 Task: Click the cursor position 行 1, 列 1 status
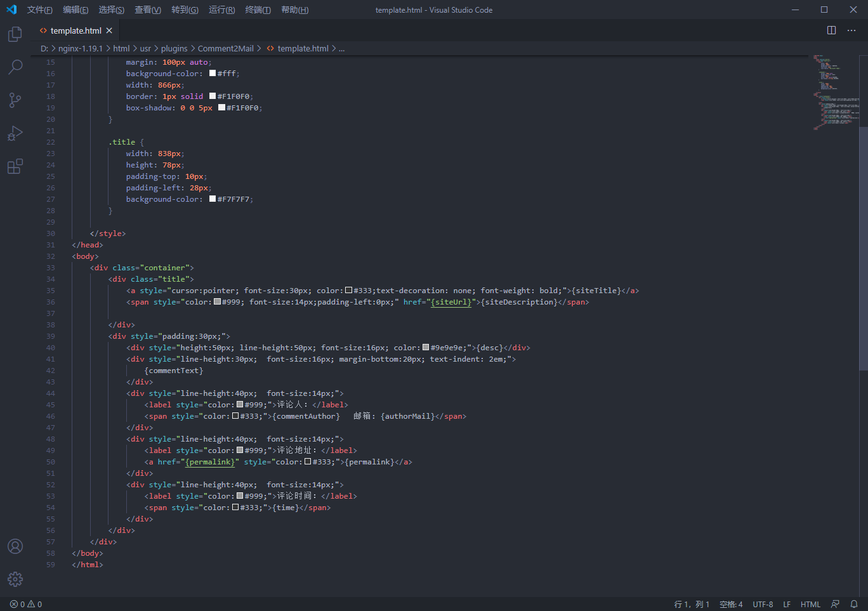692,604
